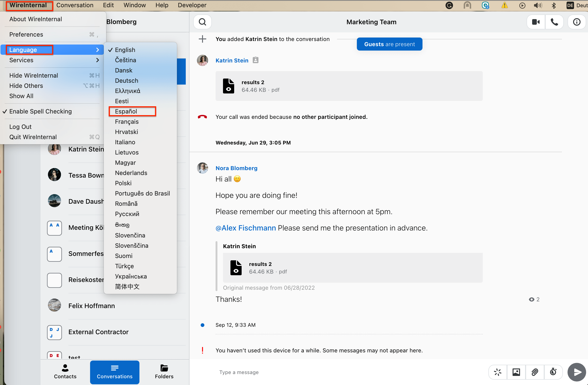Switch language to Español
The image size is (588, 385).
tap(126, 111)
